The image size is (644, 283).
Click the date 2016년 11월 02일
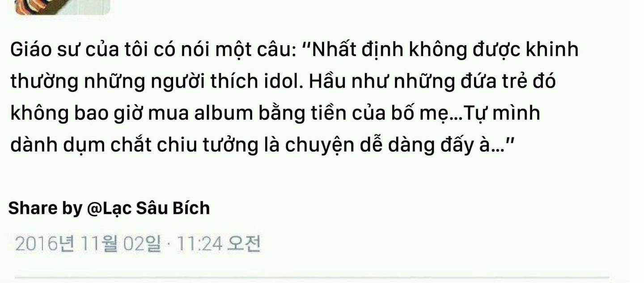tap(88, 244)
